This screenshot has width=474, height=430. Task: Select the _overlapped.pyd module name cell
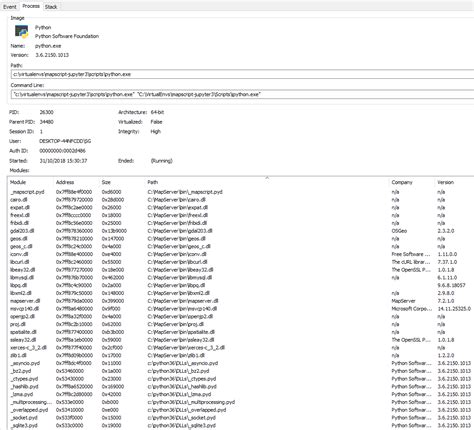(29, 410)
